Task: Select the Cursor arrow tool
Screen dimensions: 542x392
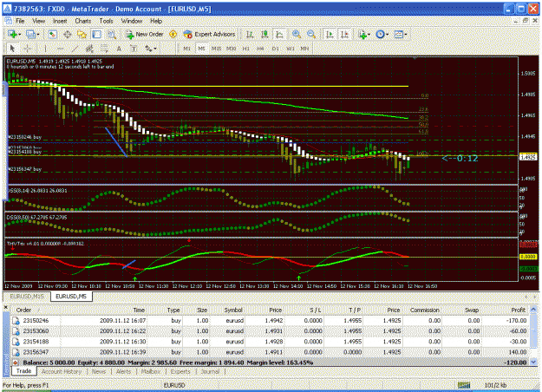Action: tap(13, 49)
